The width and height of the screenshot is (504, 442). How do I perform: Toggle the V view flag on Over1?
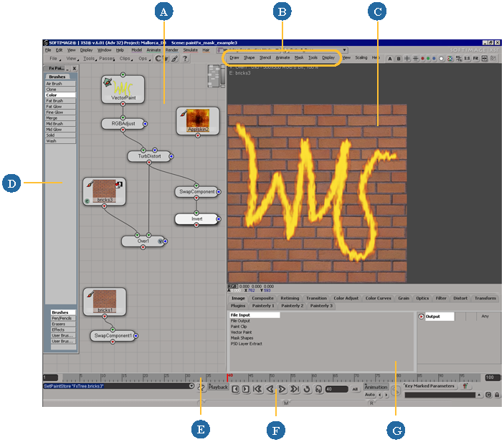tap(160, 241)
